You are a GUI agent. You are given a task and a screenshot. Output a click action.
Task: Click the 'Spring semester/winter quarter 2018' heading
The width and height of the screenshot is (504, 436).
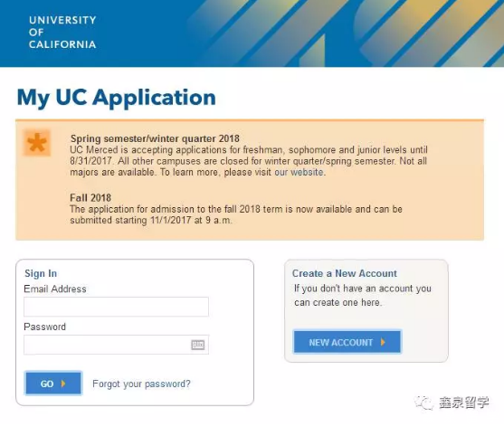click(155, 138)
